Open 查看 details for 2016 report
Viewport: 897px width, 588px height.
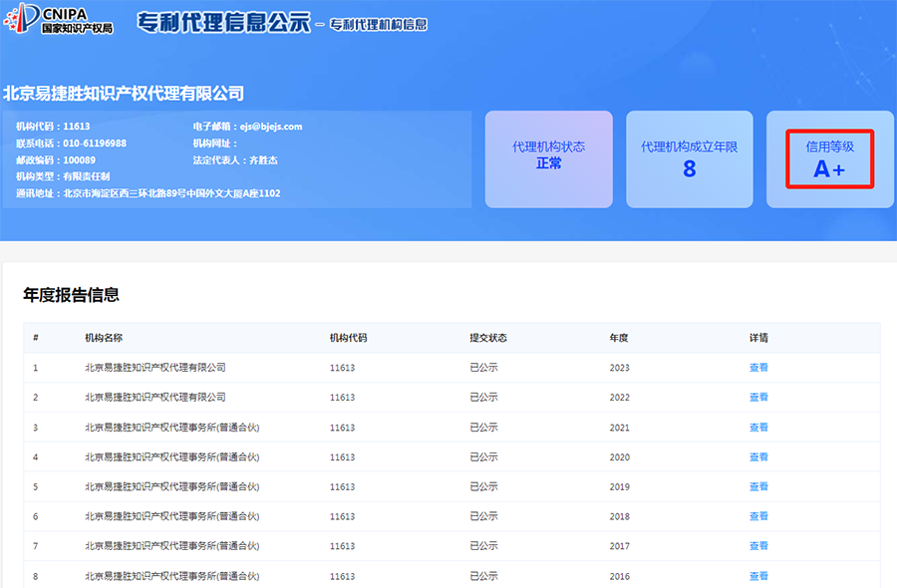pos(758,576)
